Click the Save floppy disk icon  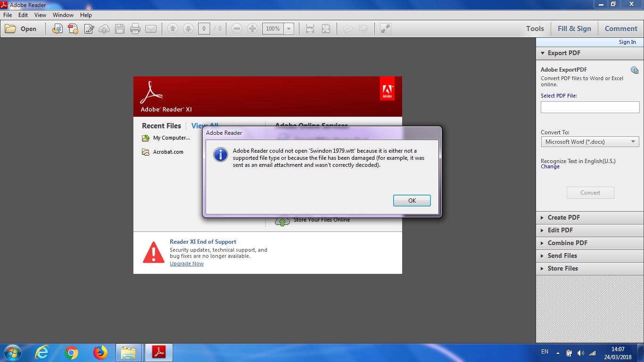[120, 29]
